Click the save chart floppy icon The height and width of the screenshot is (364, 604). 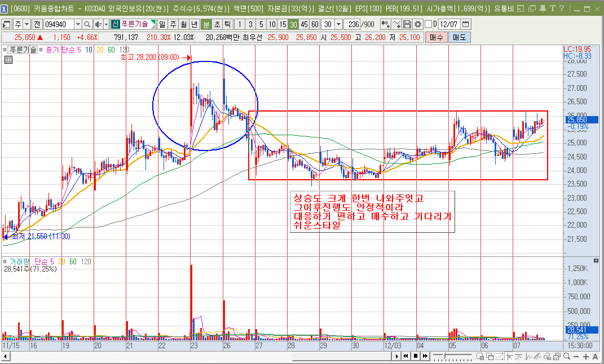407,24
